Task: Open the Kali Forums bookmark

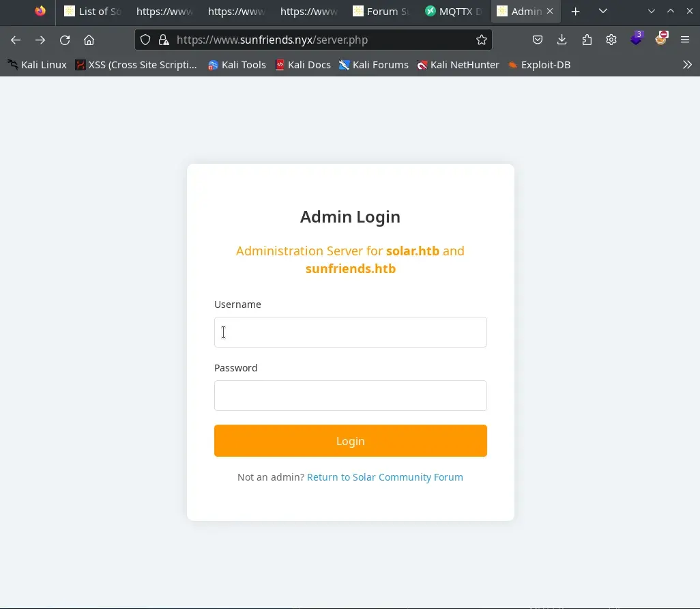Action: click(374, 65)
